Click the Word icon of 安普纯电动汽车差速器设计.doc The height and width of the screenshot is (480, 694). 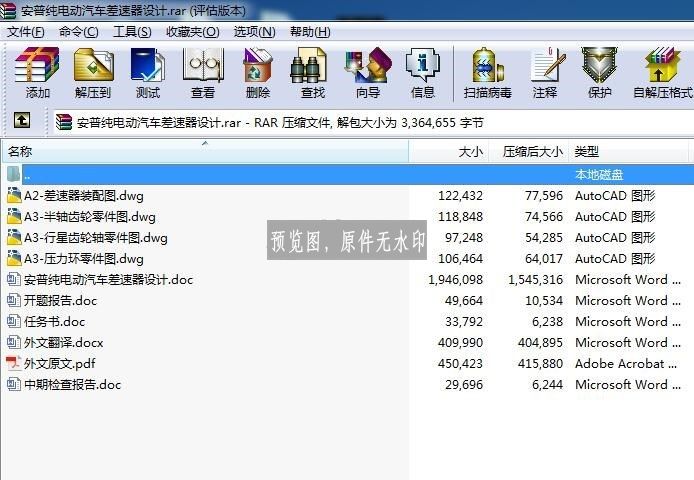click(x=14, y=279)
